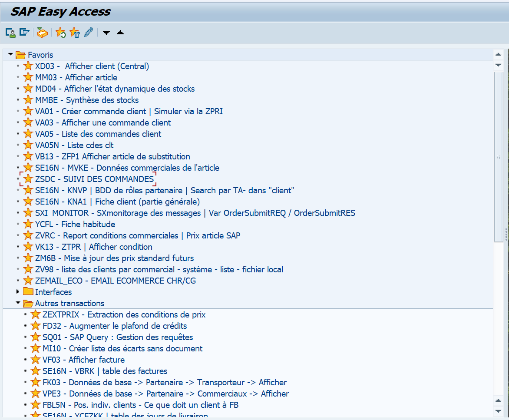
Task: Open VF03 Afficher facture
Action: coord(96,360)
